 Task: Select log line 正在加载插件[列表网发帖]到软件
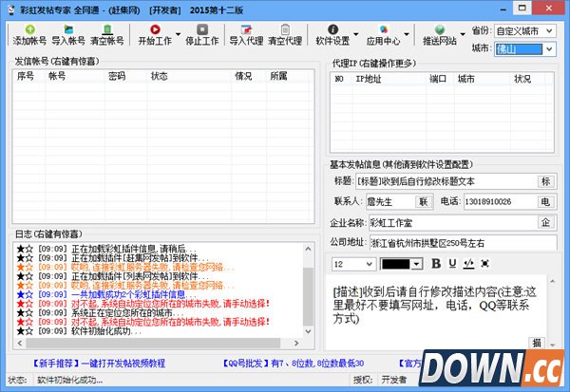112,276
